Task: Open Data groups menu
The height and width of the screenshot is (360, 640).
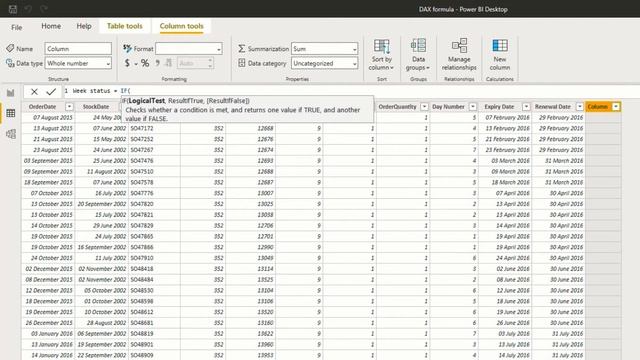Action: (418, 55)
